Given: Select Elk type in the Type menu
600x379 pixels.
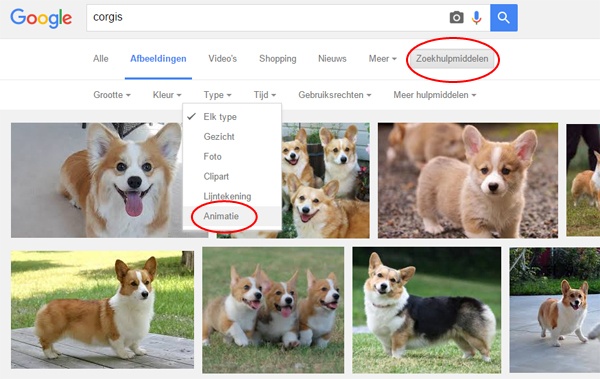Looking at the screenshot, I should 232,117.
